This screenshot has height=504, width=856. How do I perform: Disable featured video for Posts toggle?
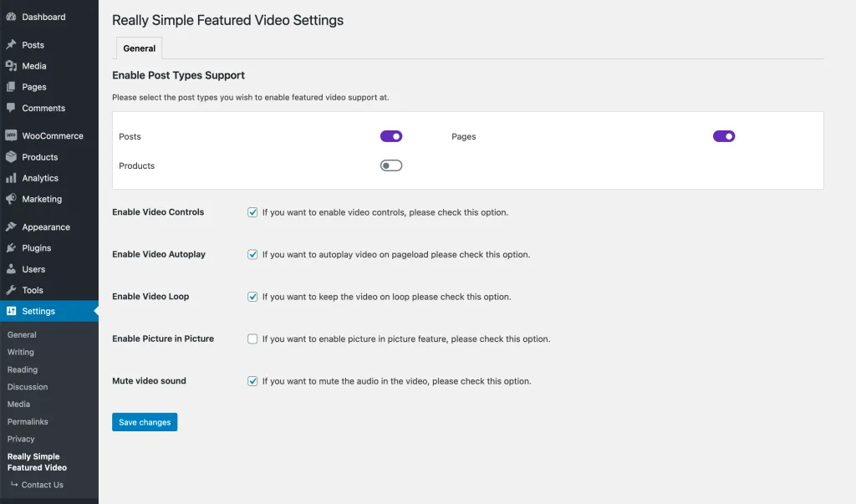[x=391, y=136]
